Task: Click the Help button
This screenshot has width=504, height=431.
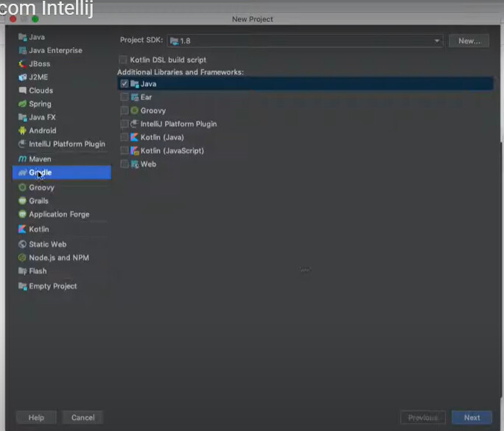Action: 36,418
